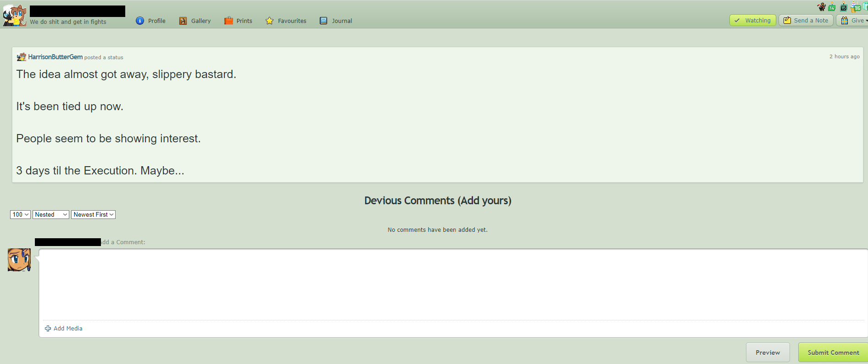
Task: Click inside the comment text box
Action: pyautogui.click(x=453, y=285)
